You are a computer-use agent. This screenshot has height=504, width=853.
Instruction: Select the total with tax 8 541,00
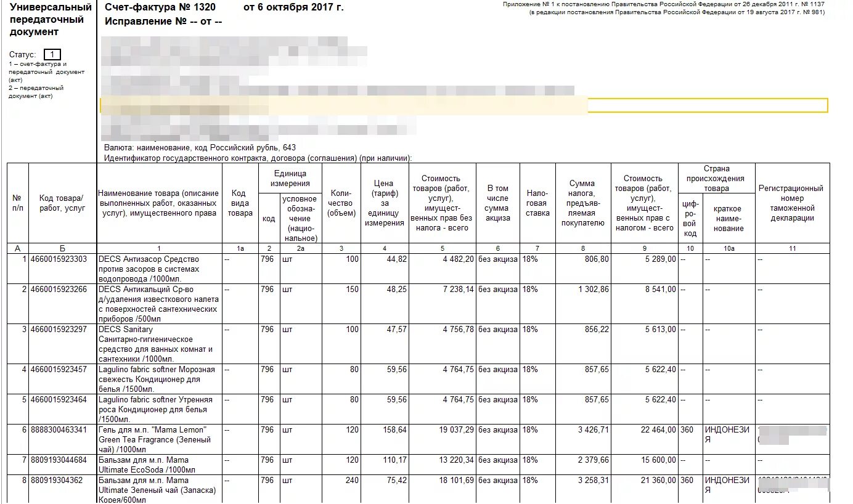click(x=660, y=290)
